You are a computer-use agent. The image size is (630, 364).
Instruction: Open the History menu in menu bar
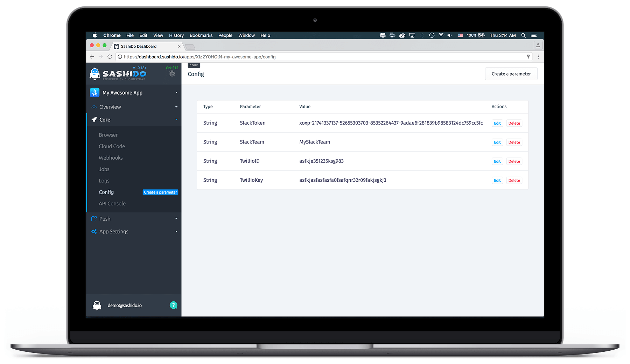click(176, 35)
